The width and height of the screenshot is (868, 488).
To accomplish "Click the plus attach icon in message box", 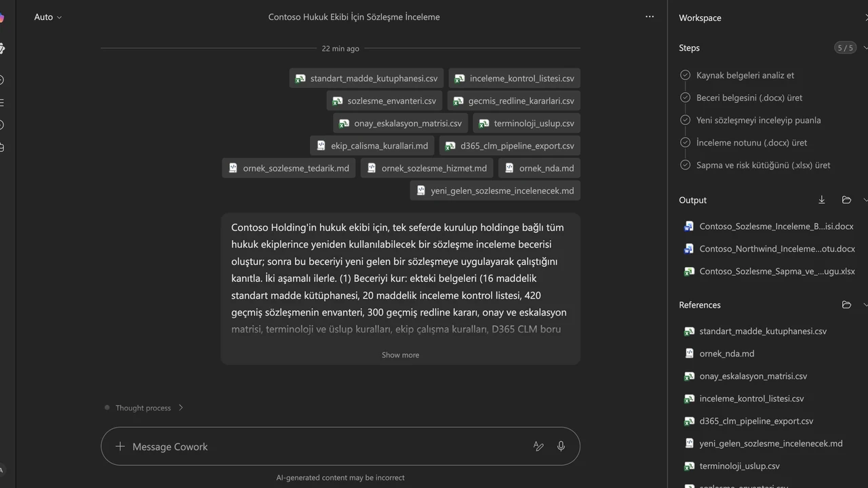I will pos(120,446).
